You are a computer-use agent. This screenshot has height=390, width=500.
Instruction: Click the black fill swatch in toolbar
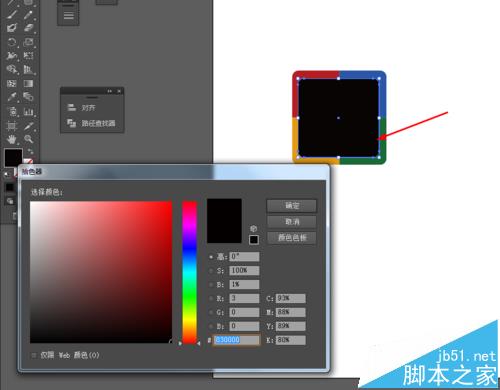pyautogui.click(x=13, y=157)
